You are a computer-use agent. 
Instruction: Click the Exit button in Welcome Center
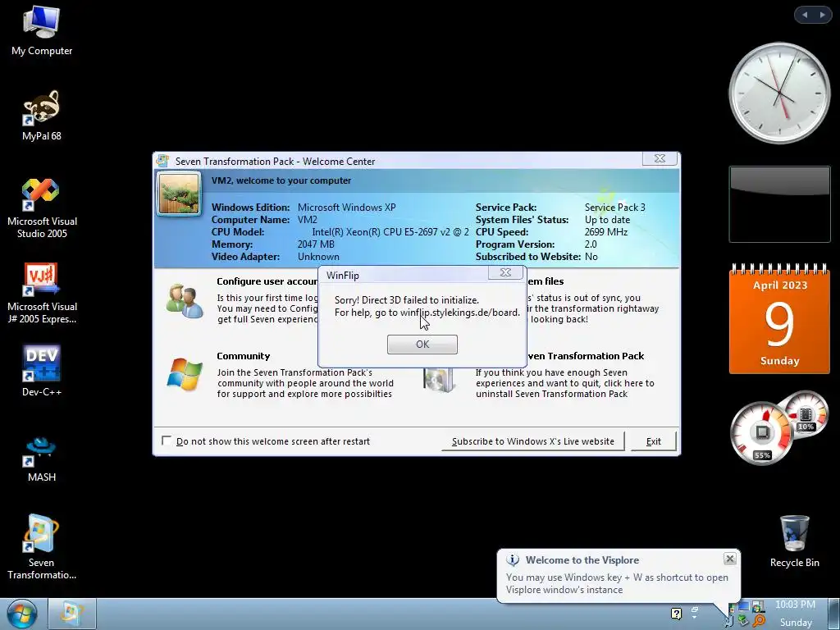pyautogui.click(x=653, y=441)
